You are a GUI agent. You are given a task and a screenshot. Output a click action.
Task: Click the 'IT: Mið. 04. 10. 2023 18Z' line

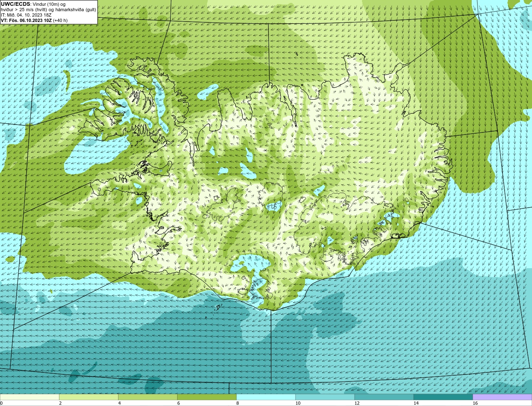tap(26, 15)
